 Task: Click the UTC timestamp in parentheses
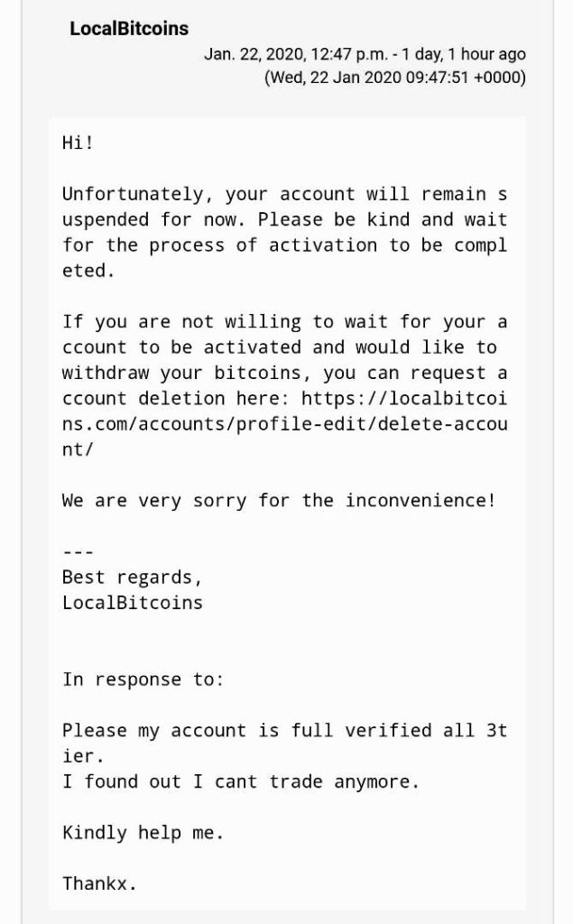tap(394, 78)
